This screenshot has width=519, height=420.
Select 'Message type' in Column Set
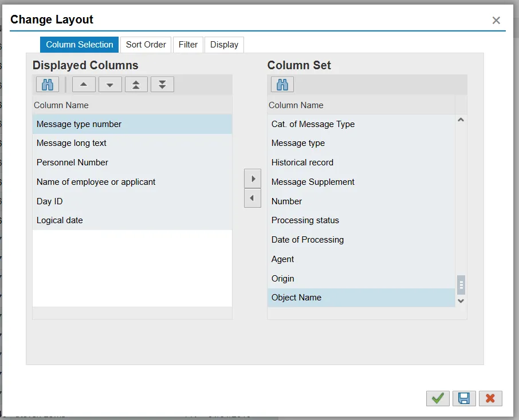(361, 143)
